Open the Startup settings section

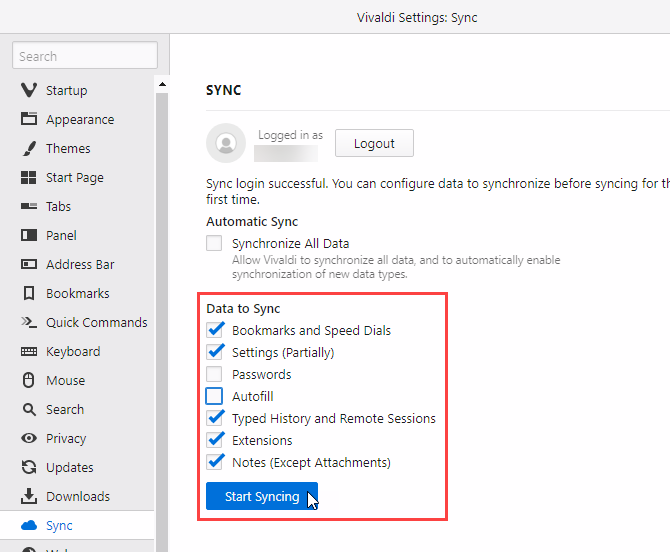click(x=77, y=90)
